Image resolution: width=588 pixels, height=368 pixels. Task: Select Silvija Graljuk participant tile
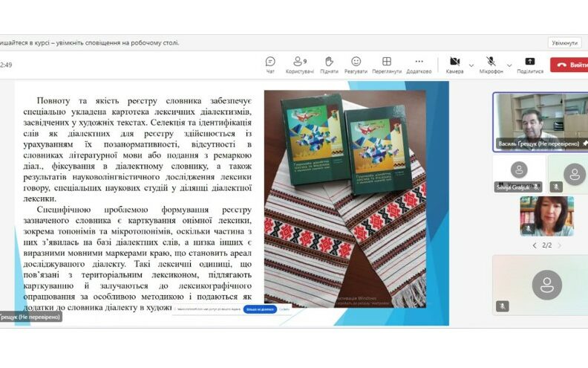click(x=518, y=175)
